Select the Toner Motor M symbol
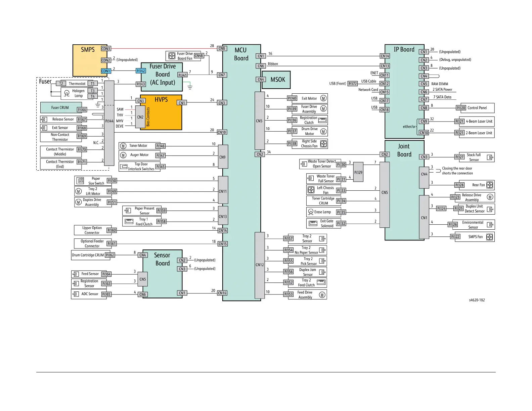Viewport: 532px width, 411px height. [x=123, y=146]
